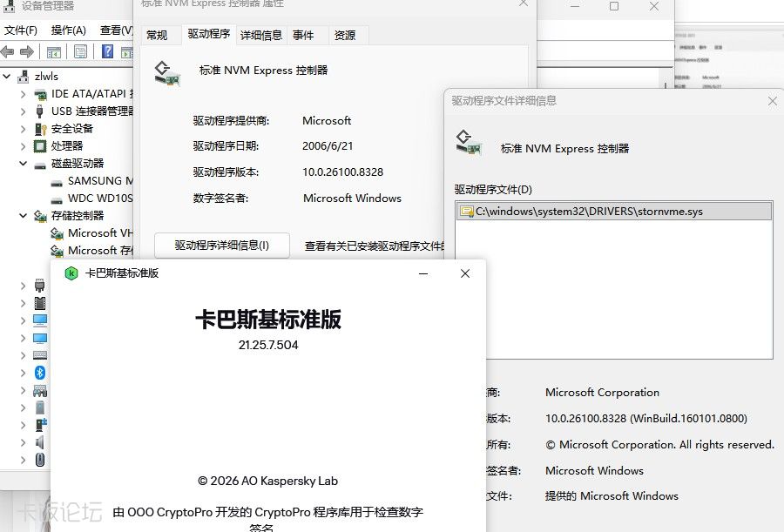Click the Bluetooth device category icon
The height and width of the screenshot is (532, 784).
coord(40,373)
